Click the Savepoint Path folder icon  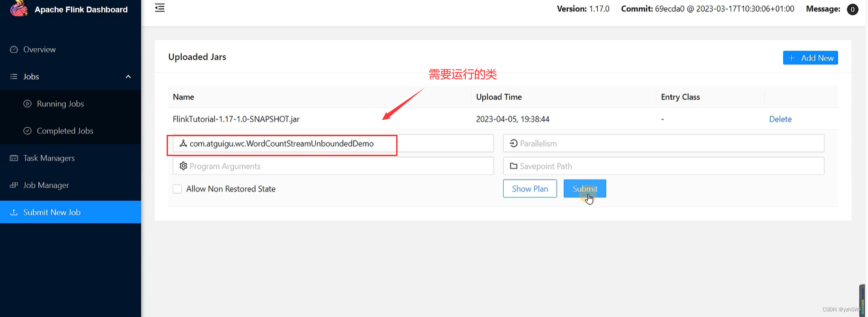pos(514,166)
